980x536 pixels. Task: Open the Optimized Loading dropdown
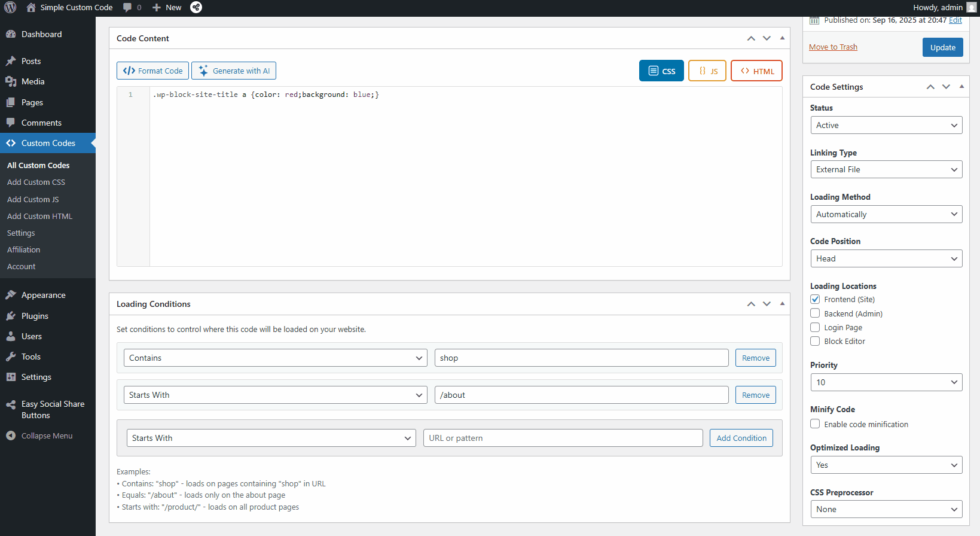[886, 465]
